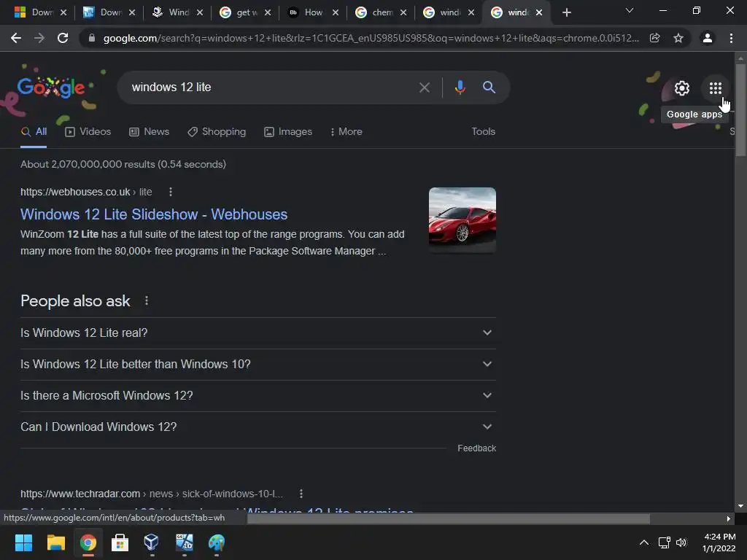747x560 pixels.
Task: Open File Explorer from the taskbar
Action: tap(55, 542)
